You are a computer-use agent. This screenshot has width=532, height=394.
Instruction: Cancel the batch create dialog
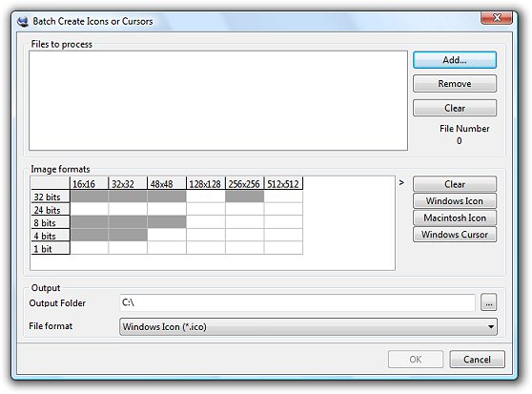pyautogui.click(x=477, y=360)
